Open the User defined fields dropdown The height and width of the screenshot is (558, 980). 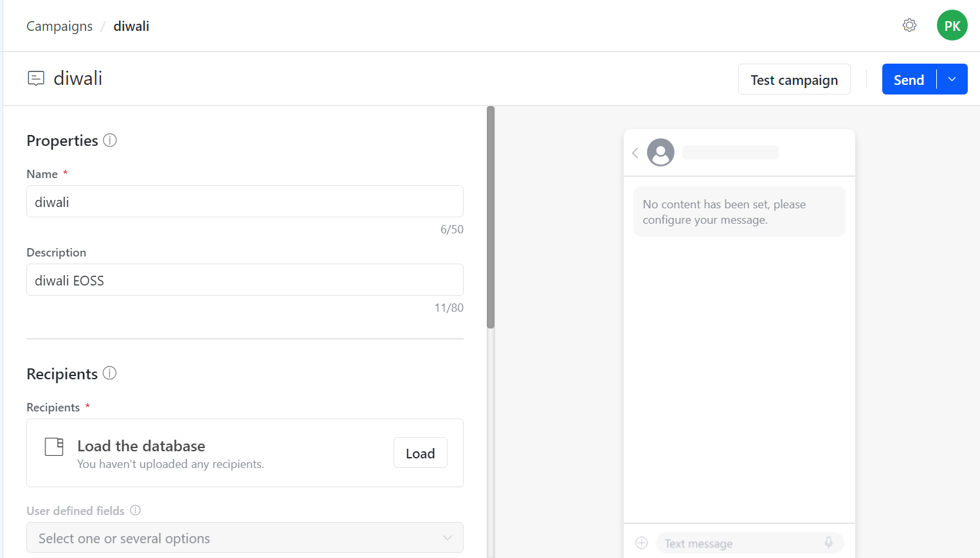coord(245,537)
